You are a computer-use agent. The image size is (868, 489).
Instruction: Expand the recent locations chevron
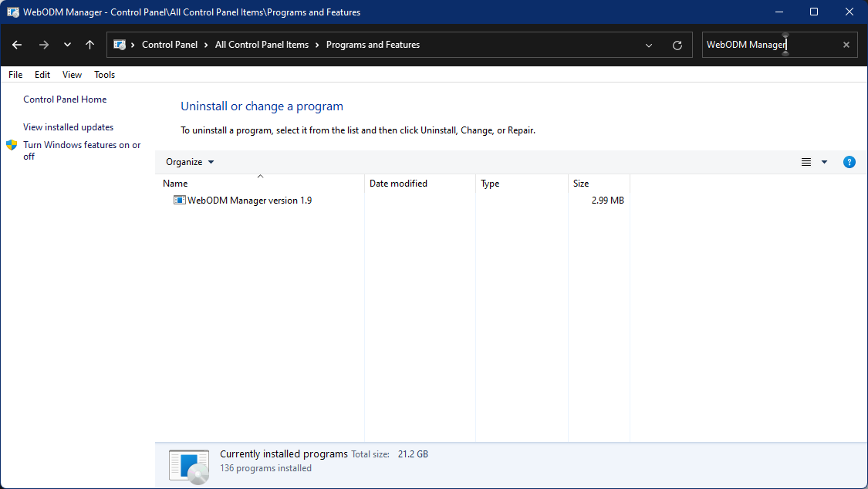point(66,45)
